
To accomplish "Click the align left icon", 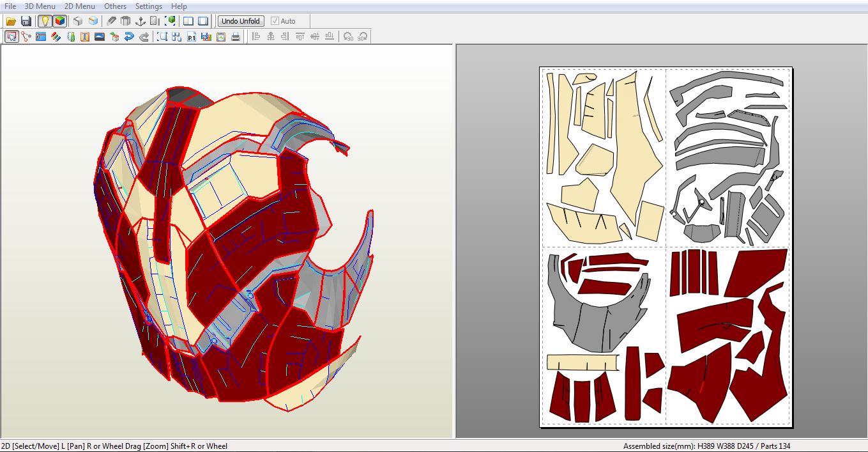I will click(256, 36).
